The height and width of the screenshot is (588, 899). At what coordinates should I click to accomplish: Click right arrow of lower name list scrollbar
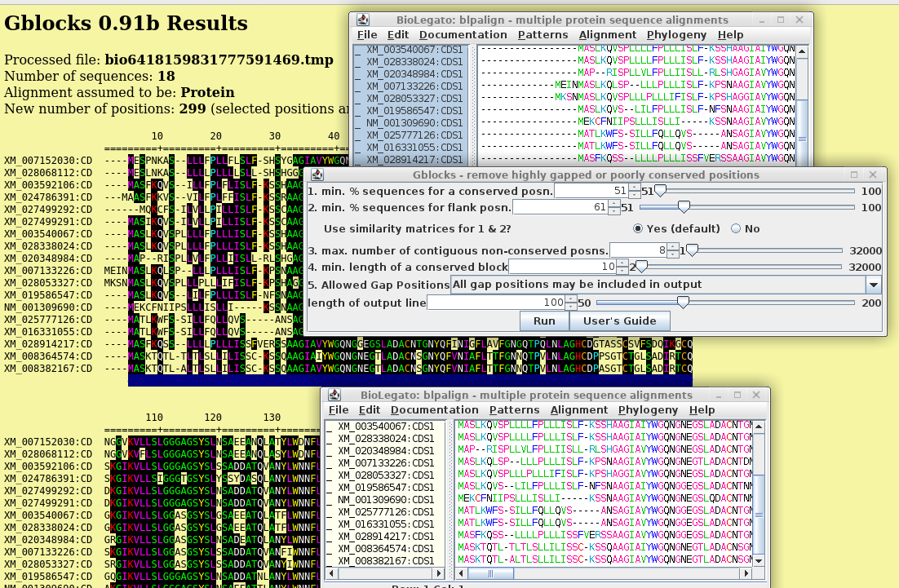coord(439,573)
